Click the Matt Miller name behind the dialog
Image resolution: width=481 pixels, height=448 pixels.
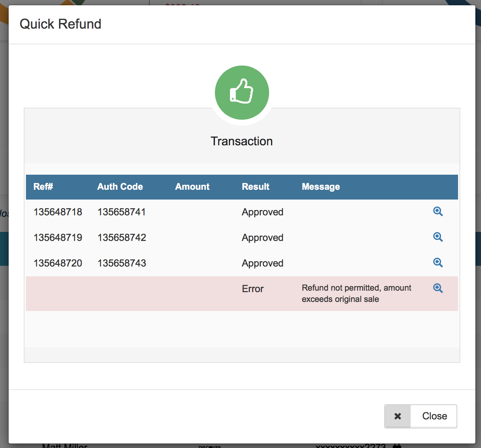(x=65, y=445)
